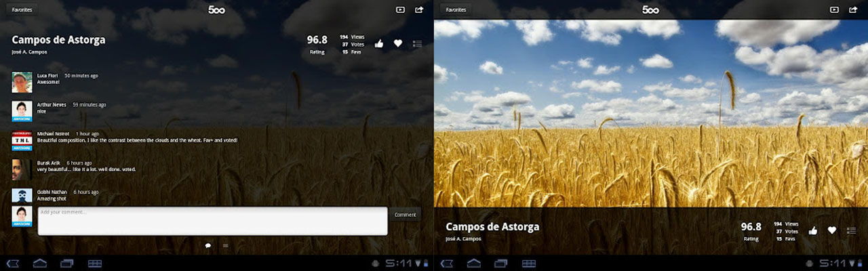Open Michael Noiret's avatar next to his comment
Screen dimensions: 868x271
click(x=22, y=140)
